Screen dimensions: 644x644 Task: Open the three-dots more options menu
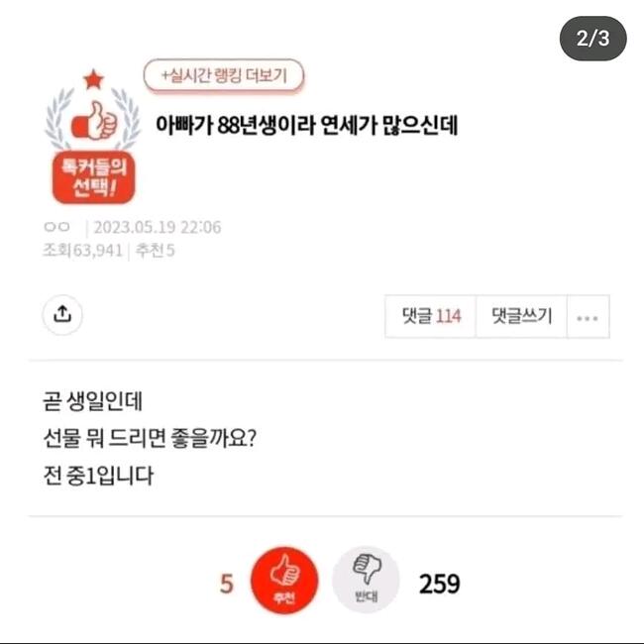pyautogui.click(x=588, y=317)
